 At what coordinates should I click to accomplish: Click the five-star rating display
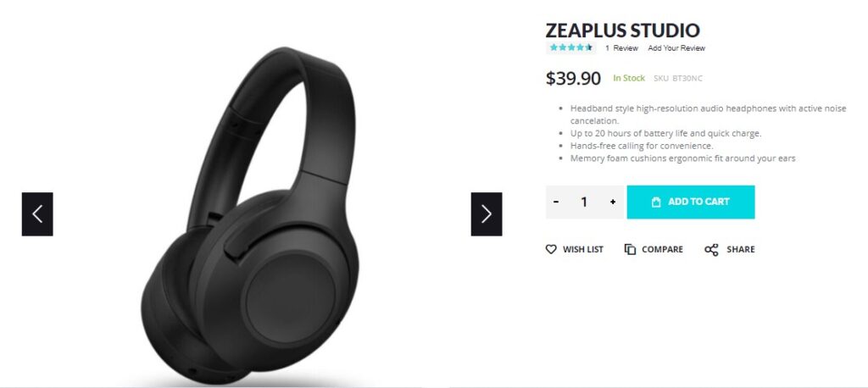[571, 47]
